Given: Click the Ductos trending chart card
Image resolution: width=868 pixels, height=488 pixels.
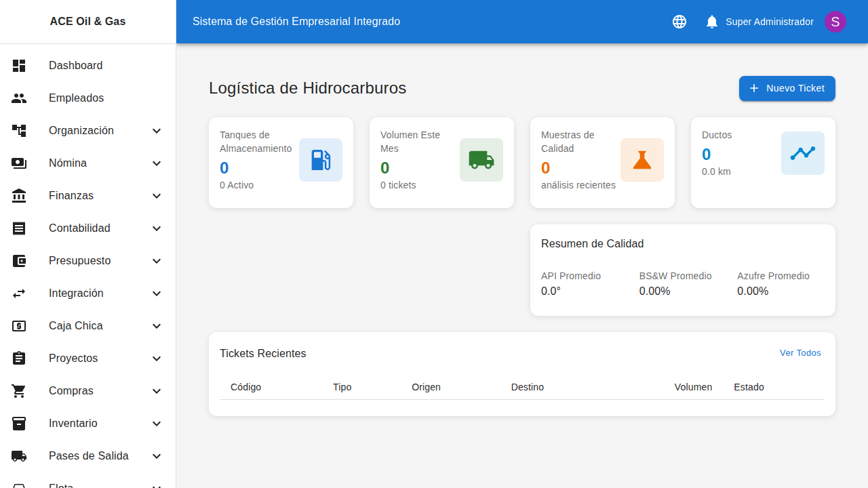Looking at the screenshot, I should [x=802, y=152].
